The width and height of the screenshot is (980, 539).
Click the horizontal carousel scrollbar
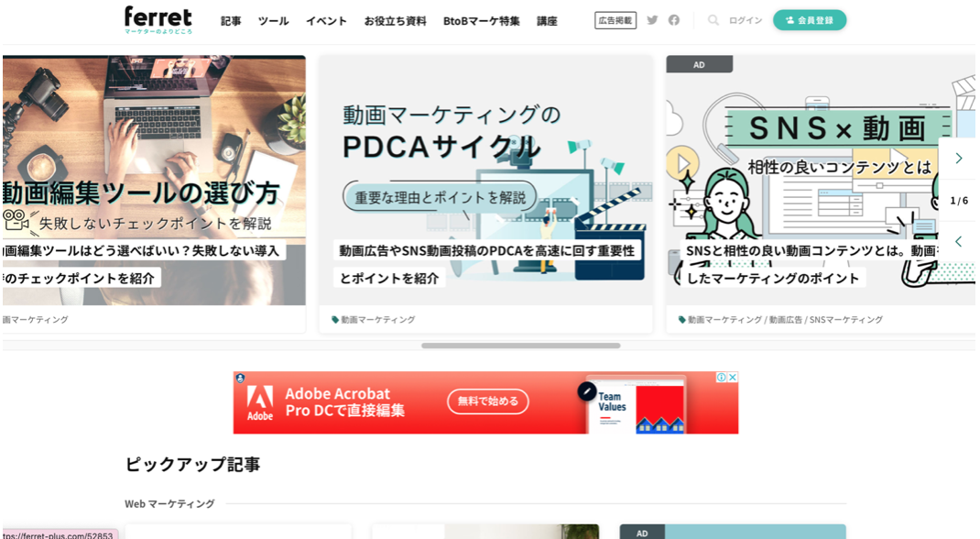(520, 346)
